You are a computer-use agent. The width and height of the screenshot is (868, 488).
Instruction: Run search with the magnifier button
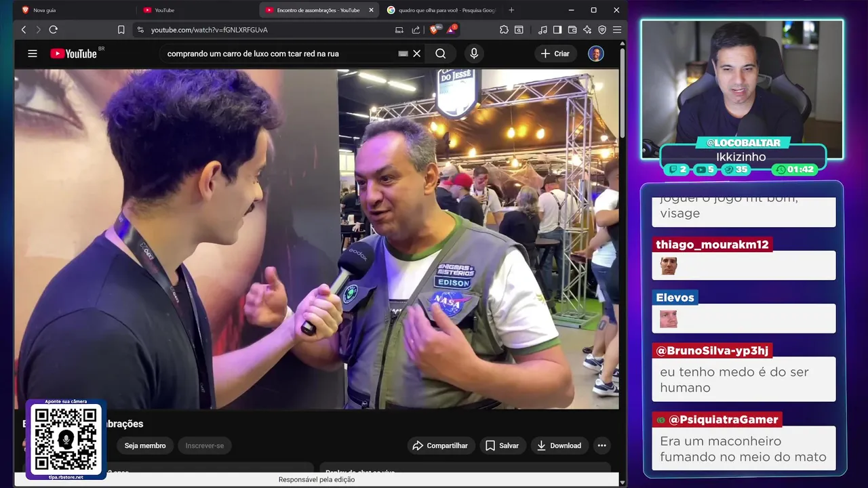click(x=441, y=54)
